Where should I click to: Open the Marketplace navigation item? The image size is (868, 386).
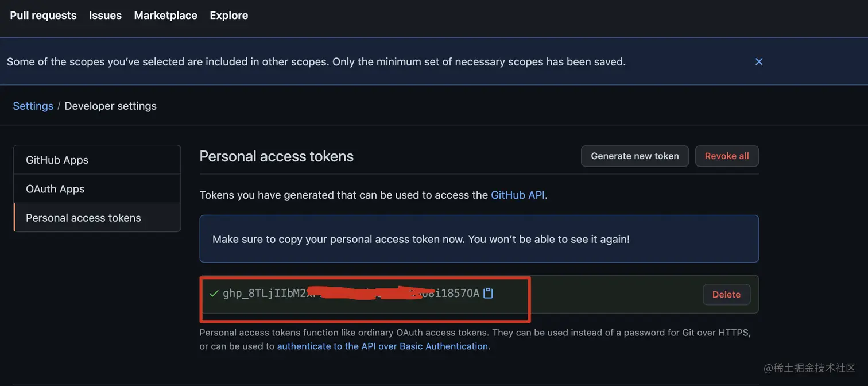165,16
